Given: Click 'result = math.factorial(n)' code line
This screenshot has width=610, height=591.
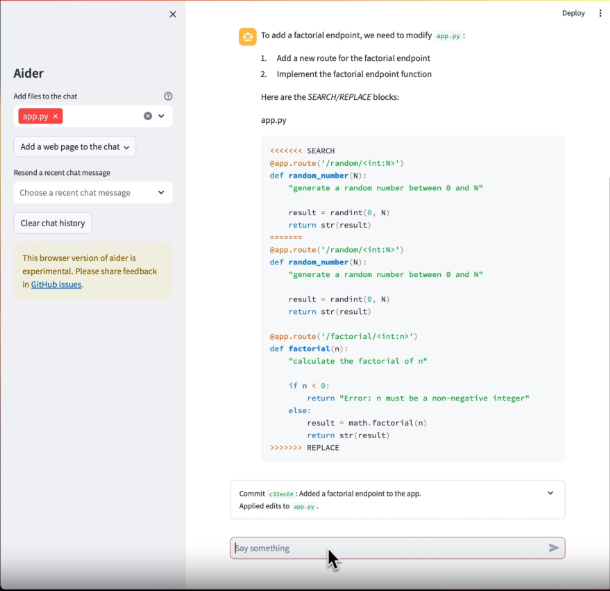Looking at the screenshot, I should pos(367,423).
